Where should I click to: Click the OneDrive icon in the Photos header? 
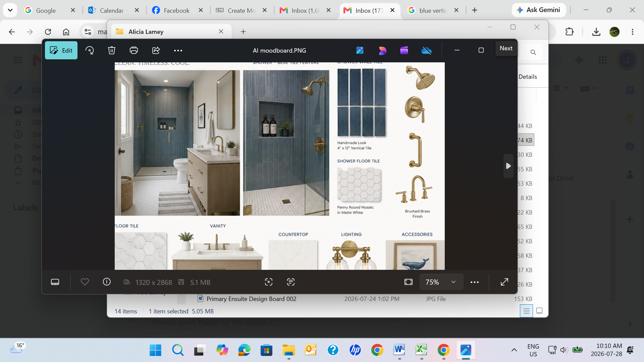click(x=426, y=50)
